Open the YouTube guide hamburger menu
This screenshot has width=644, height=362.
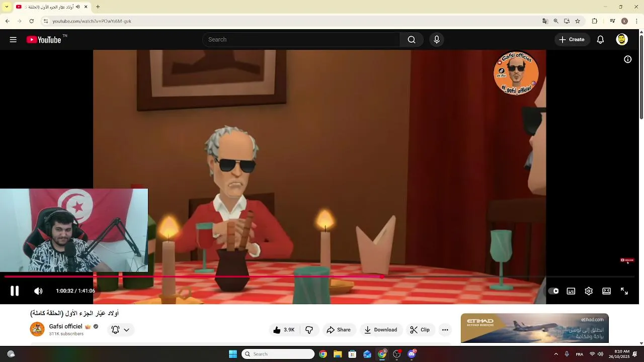click(x=13, y=40)
